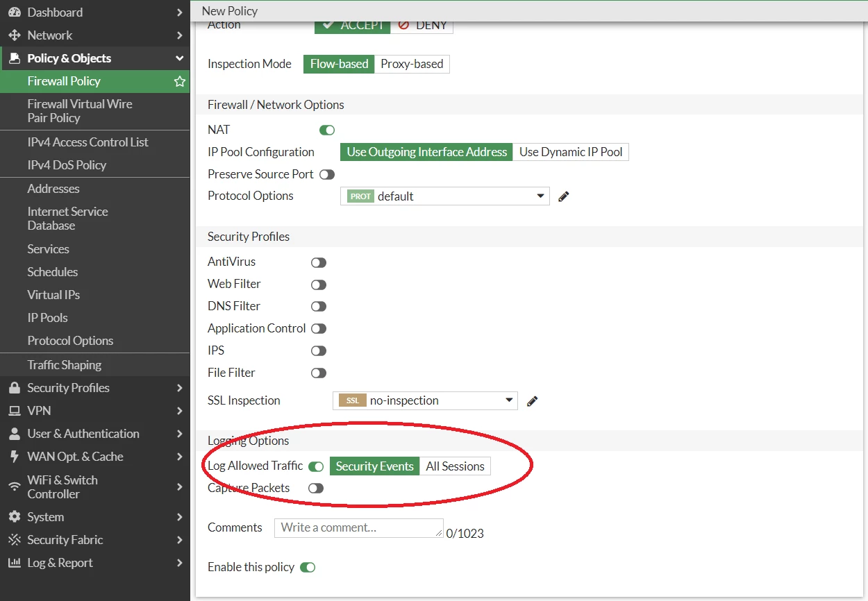This screenshot has width=868, height=601.
Task: Enable the Capture Packets toggle
Action: [316, 488]
